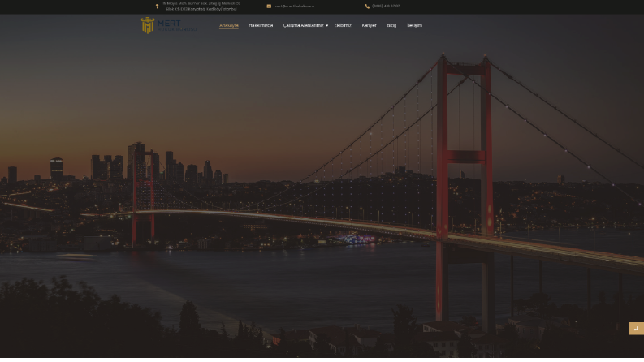Navigate to the Ekibimiz page

click(x=343, y=25)
